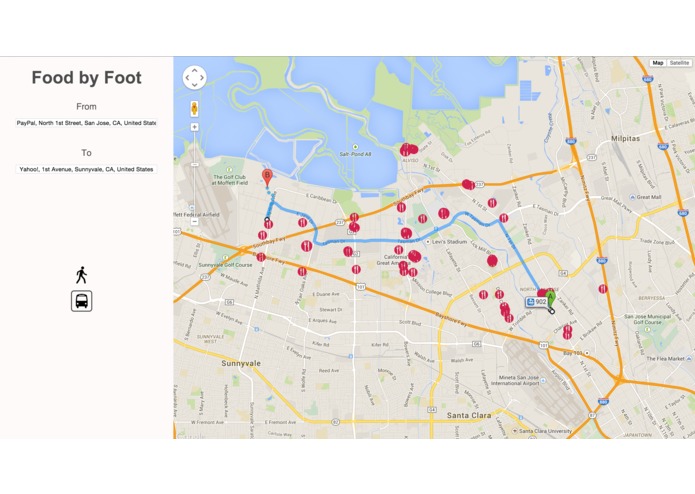The width and height of the screenshot is (695, 494).
Task: Zoom out using the minus button
Action: [x=195, y=221]
